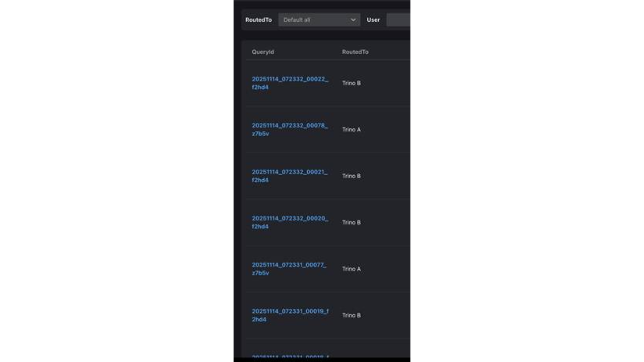Open the RoutedTo "Default all" dropdown
Viewport: 644px width, 362px height.
tap(315, 20)
